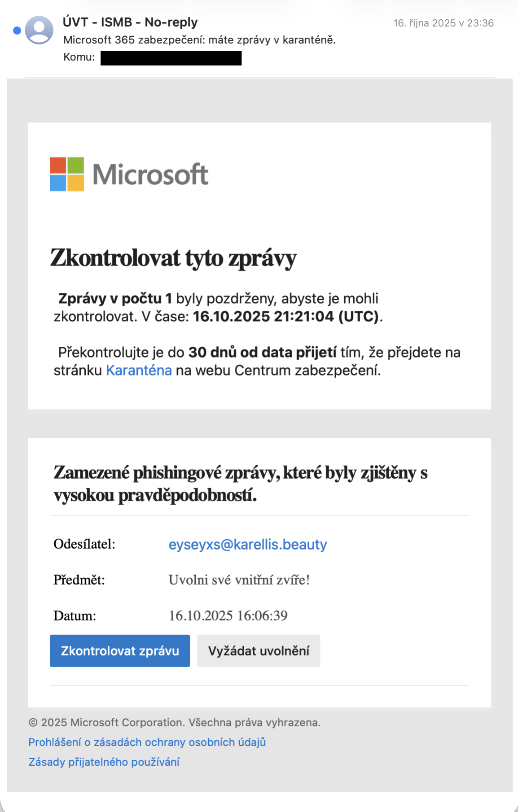The image size is (518, 812).
Task: Click the sender's avatar icon
Action: click(39, 30)
